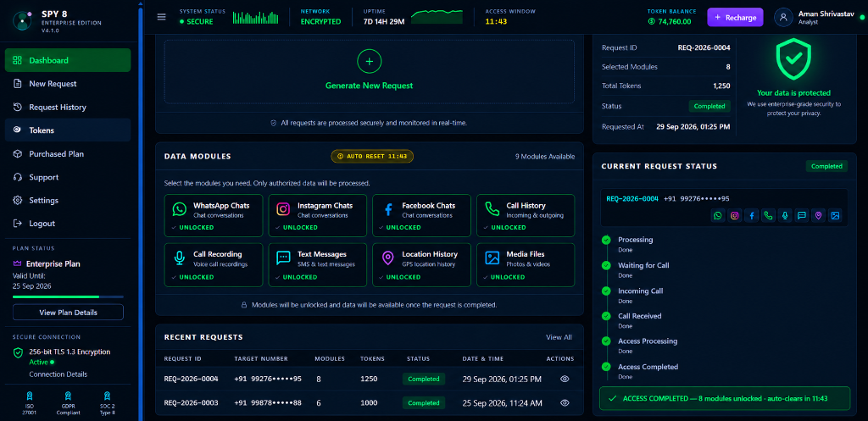Open View All recent requests link

[x=559, y=337]
